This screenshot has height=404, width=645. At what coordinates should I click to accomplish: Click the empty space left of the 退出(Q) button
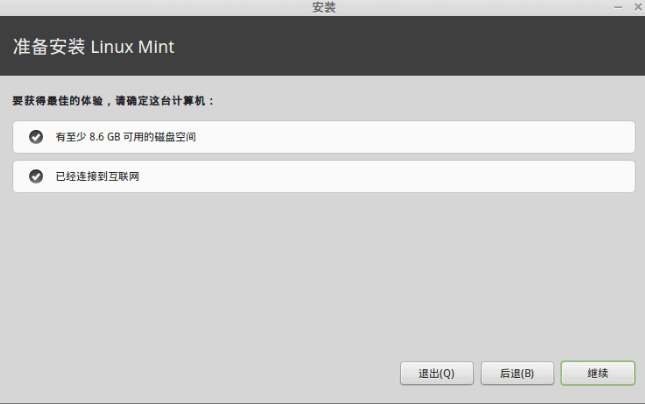click(x=200, y=373)
